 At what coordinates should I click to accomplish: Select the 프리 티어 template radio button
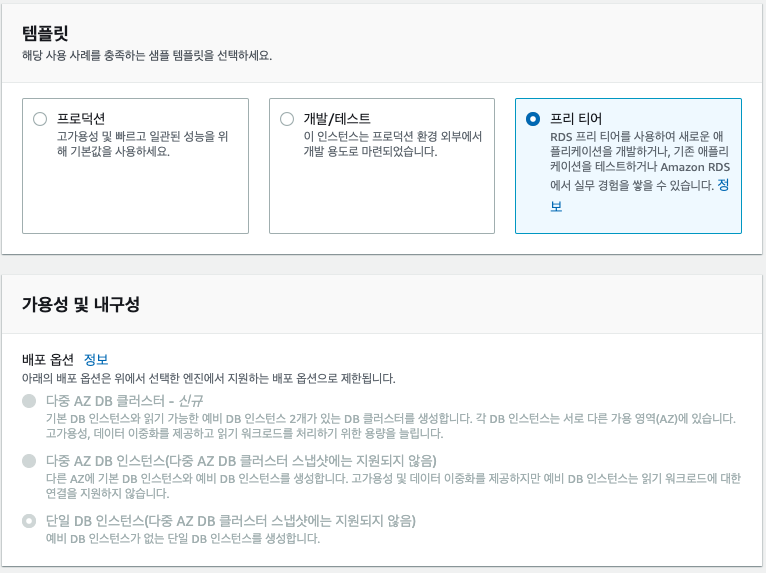pos(533,119)
